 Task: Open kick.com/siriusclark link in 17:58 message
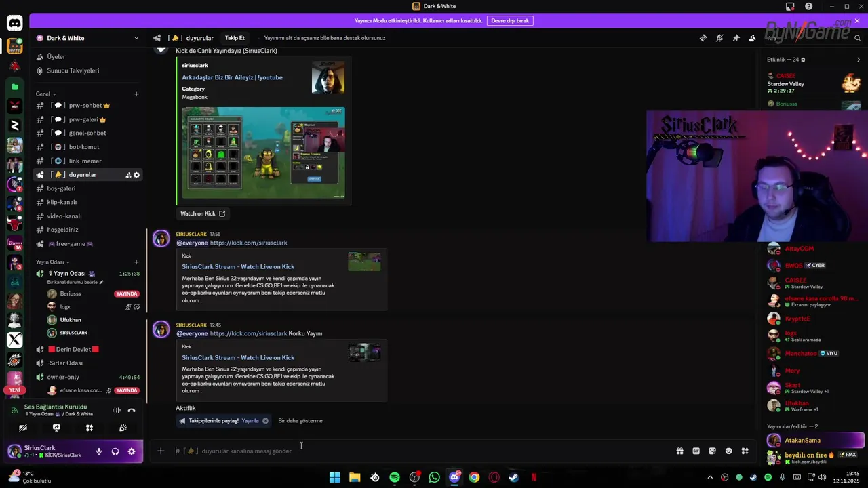248,243
